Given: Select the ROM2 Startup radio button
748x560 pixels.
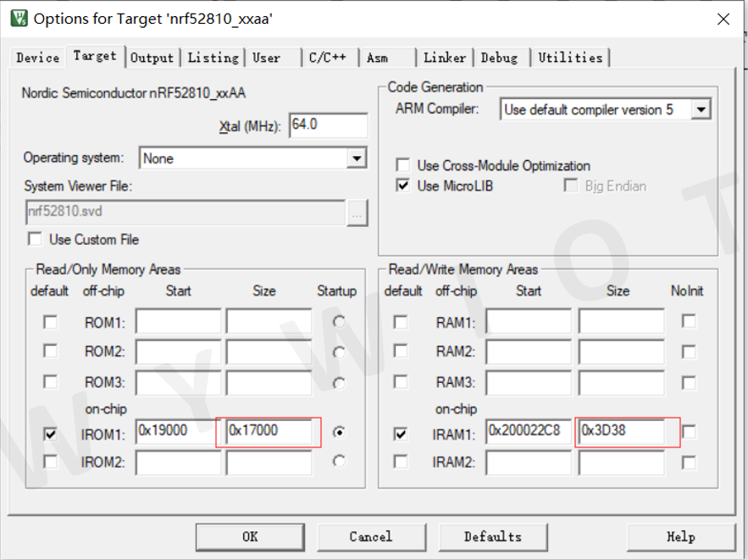Looking at the screenshot, I should 339,352.
